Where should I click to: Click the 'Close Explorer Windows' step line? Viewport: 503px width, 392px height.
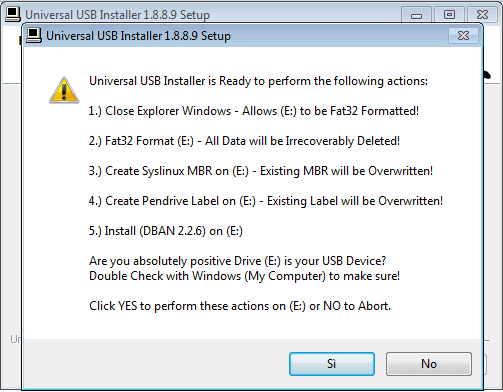(x=254, y=111)
